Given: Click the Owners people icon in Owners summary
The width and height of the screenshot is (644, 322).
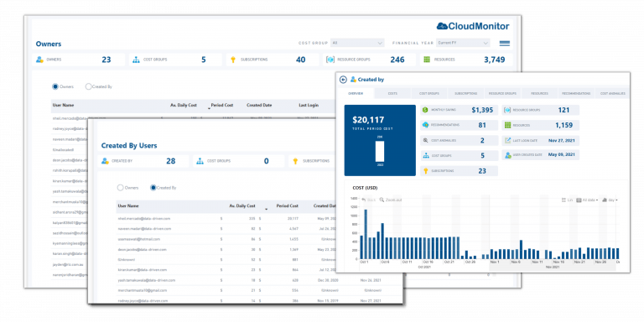Looking at the screenshot, I should click(x=40, y=60).
